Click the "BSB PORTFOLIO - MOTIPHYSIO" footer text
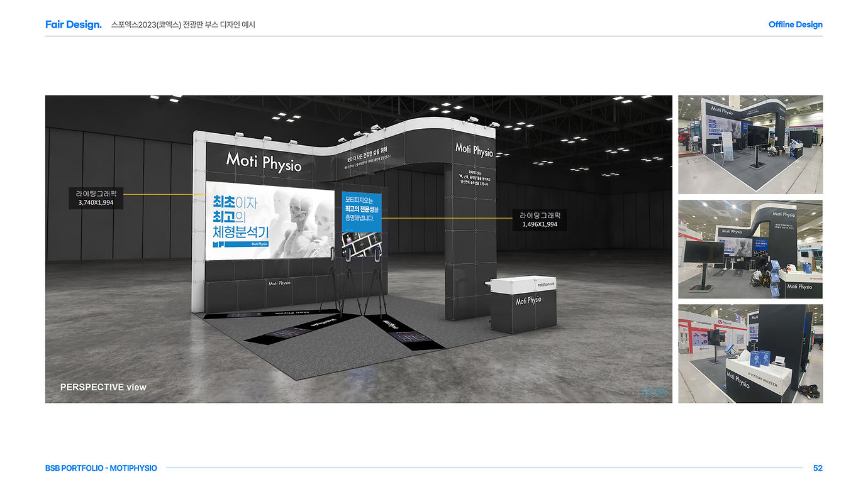The height and width of the screenshot is (487, 868). (101, 468)
